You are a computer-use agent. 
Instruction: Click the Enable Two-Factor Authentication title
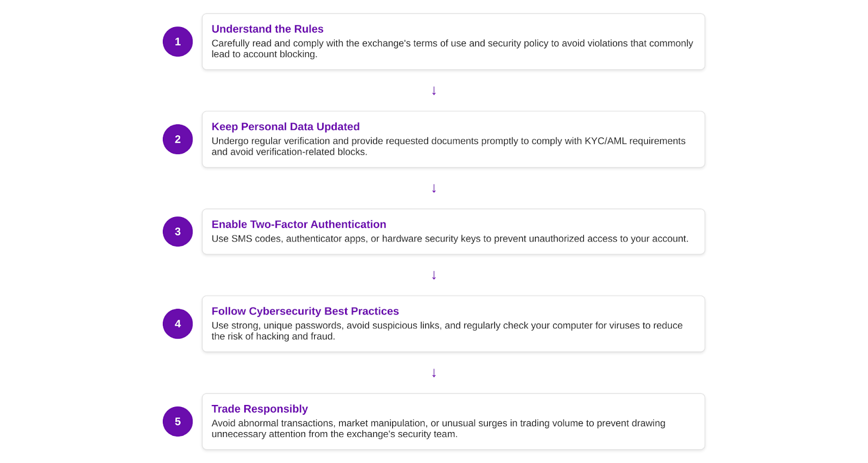[299, 224]
